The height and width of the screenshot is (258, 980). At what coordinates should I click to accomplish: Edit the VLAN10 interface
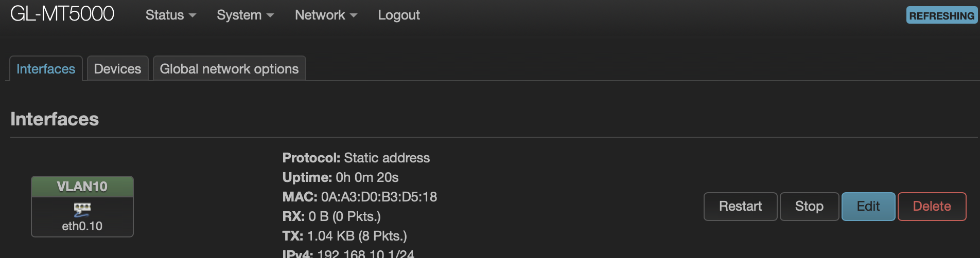(x=868, y=206)
